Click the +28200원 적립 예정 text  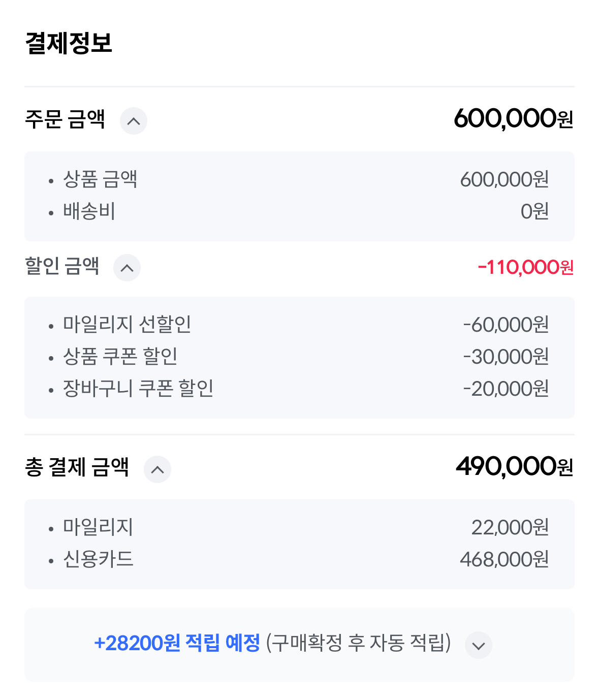coord(177,643)
